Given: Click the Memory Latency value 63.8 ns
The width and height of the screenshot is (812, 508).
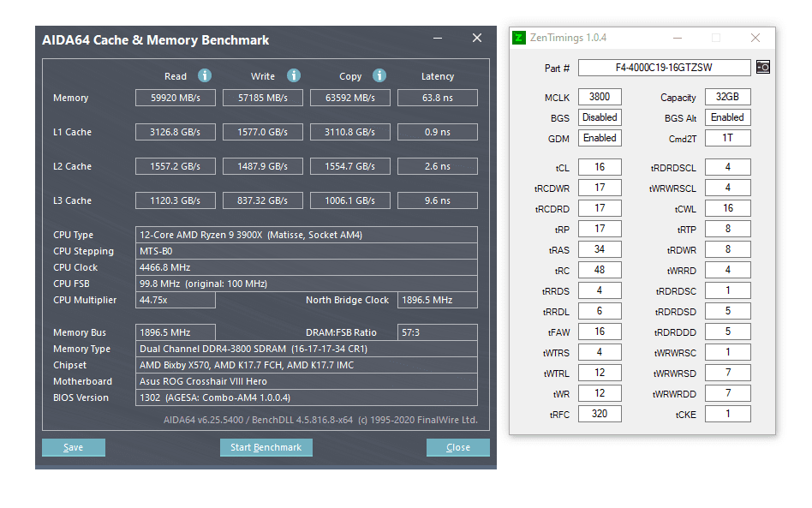Looking at the screenshot, I should [x=438, y=98].
